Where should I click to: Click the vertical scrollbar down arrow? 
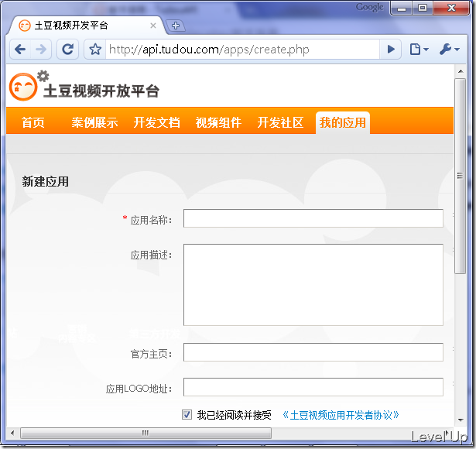(461, 420)
